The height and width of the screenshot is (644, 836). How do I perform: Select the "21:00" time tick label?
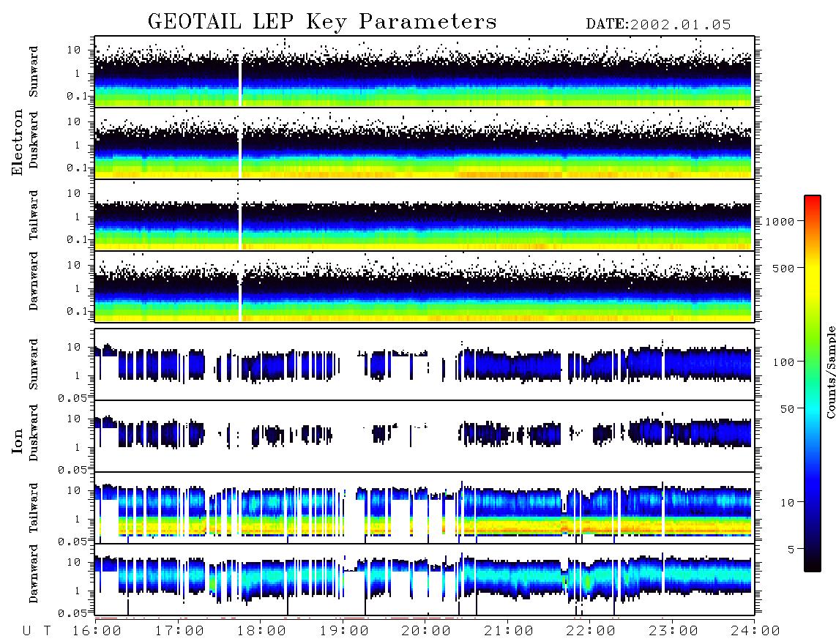[509, 632]
